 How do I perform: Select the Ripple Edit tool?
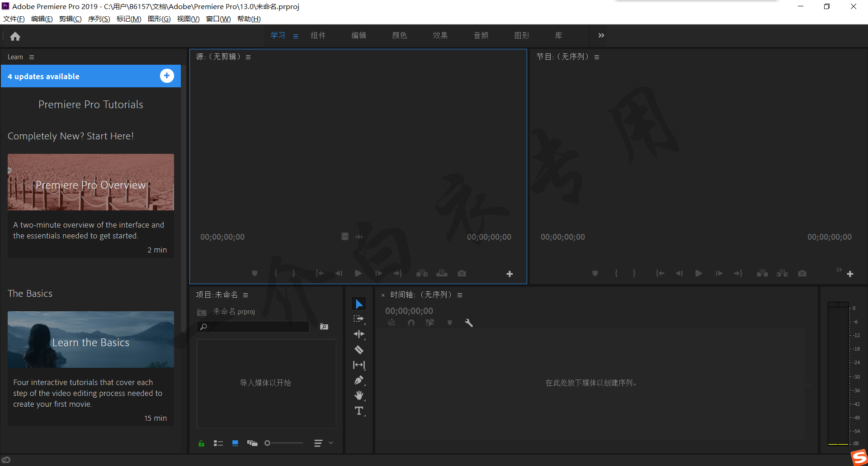point(359,334)
